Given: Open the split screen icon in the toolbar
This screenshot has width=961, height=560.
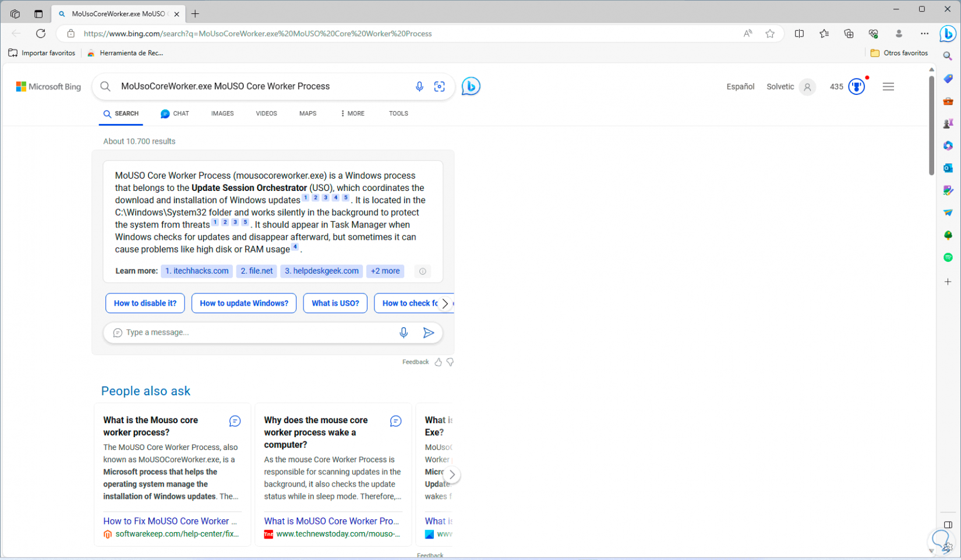Looking at the screenshot, I should (799, 34).
